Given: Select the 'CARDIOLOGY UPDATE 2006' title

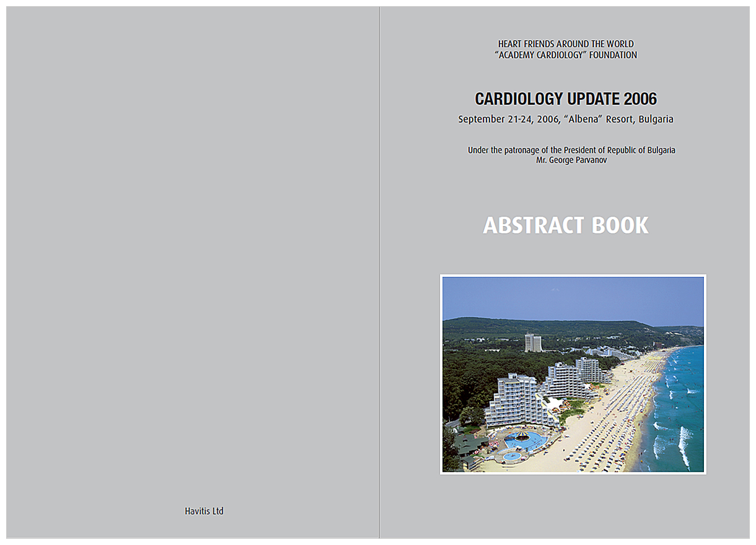Looking at the screenshot, I should tap(566, 99).
